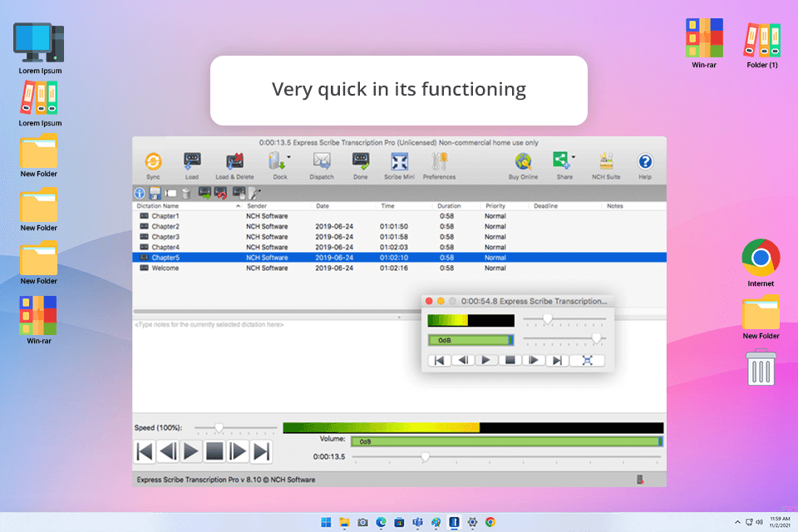Select the Recycle Bin desktop icon
798x532 pixels.
pos(761,367)
